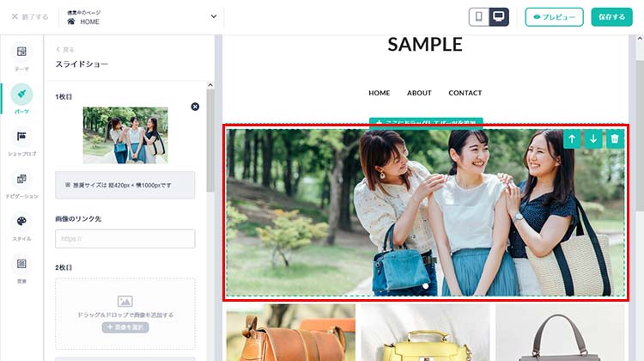
Task: Switch to desktop preview mode
Action: coord(500,17)
